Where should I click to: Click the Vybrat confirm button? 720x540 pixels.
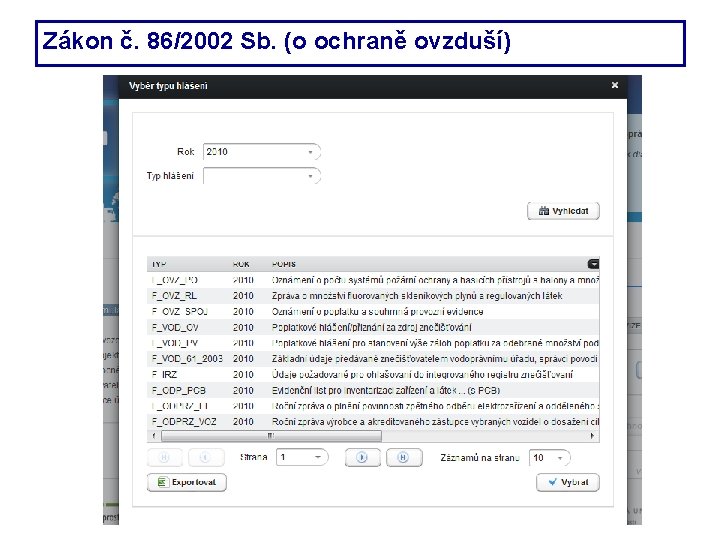[x=568, y=482]
